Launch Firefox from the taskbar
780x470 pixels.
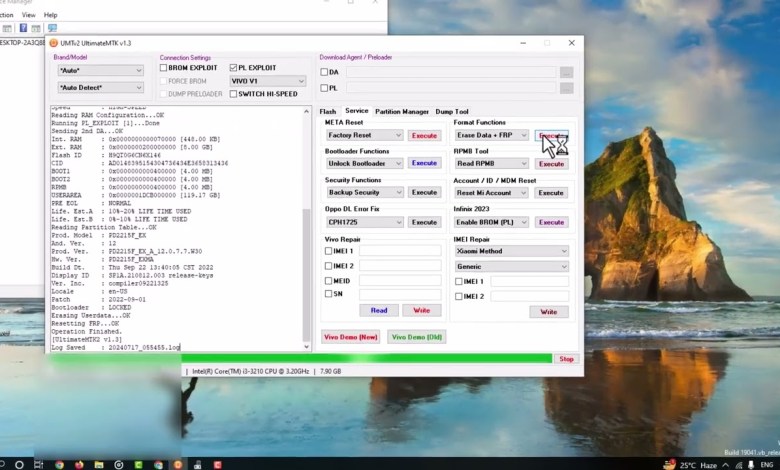[79, 464]
